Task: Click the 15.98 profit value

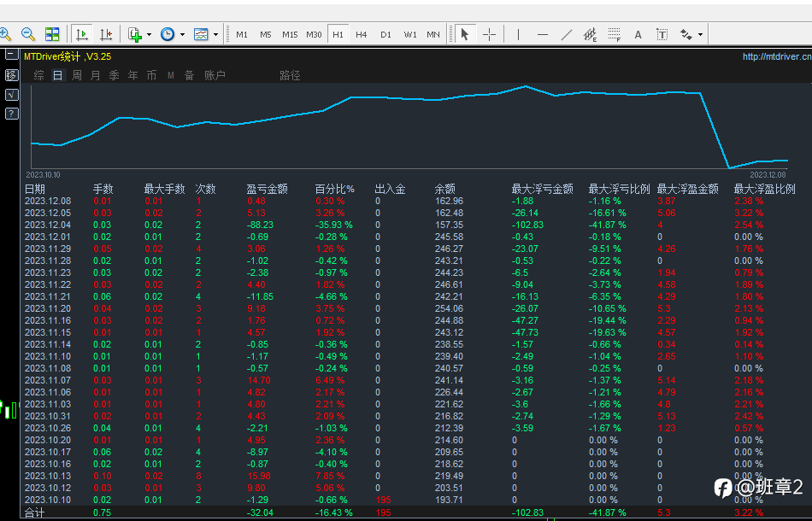Action: (259, 476)
